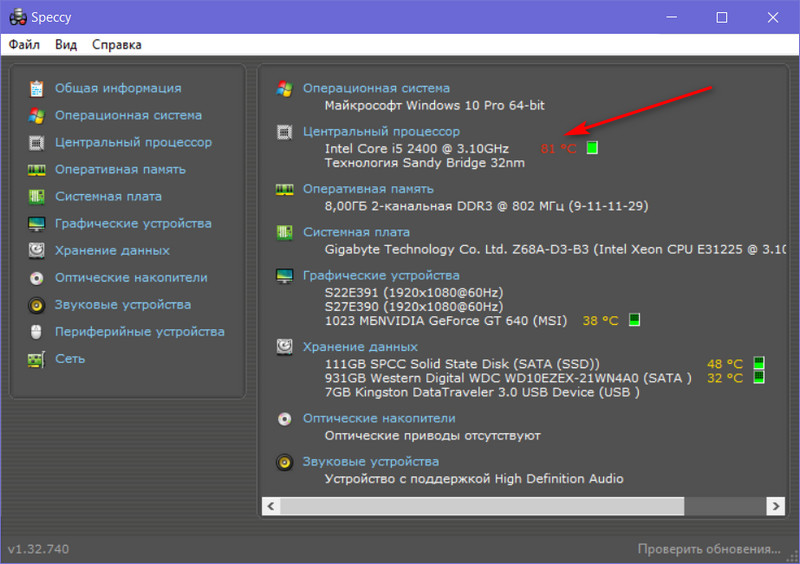Select Хранение данных in the sidebar
This screenshot has width=800, height=564.
(x=112, y=251)
